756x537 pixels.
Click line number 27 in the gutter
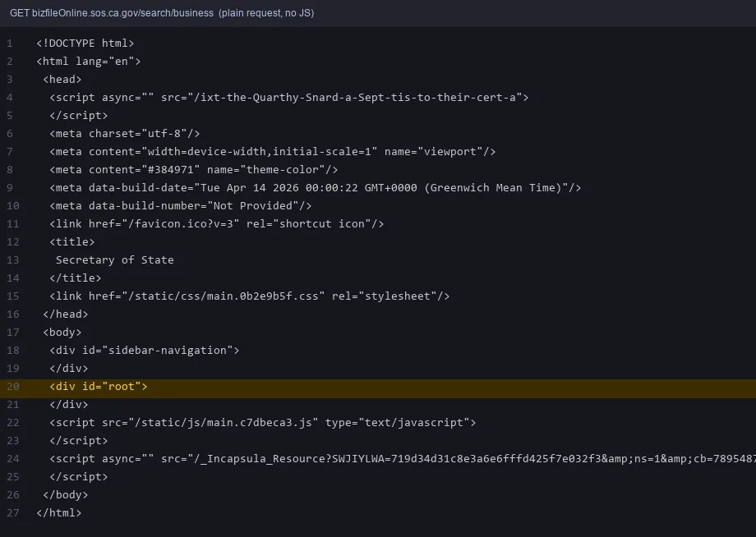(x=13, y=513)
